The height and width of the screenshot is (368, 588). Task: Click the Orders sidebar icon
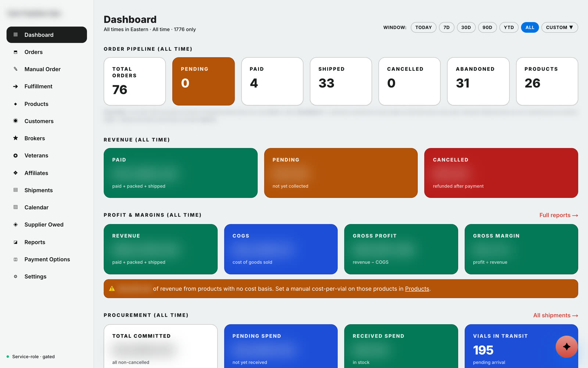pyautogui.click(x=15, y=52)
